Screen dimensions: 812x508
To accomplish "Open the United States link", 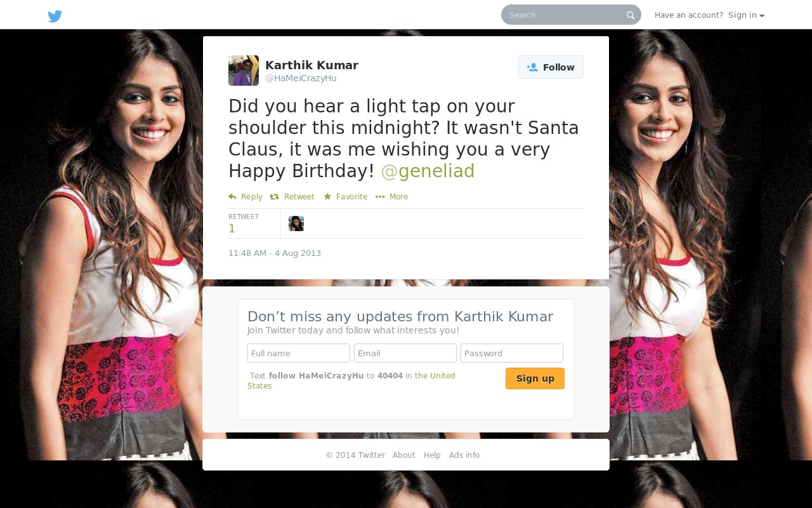I will (351, 381).
